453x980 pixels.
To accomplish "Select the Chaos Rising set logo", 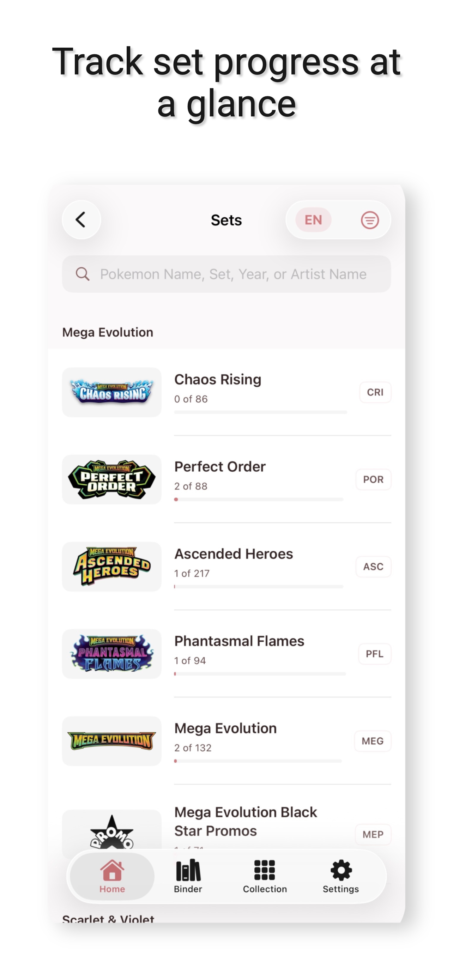I will (x=112, y=392).
